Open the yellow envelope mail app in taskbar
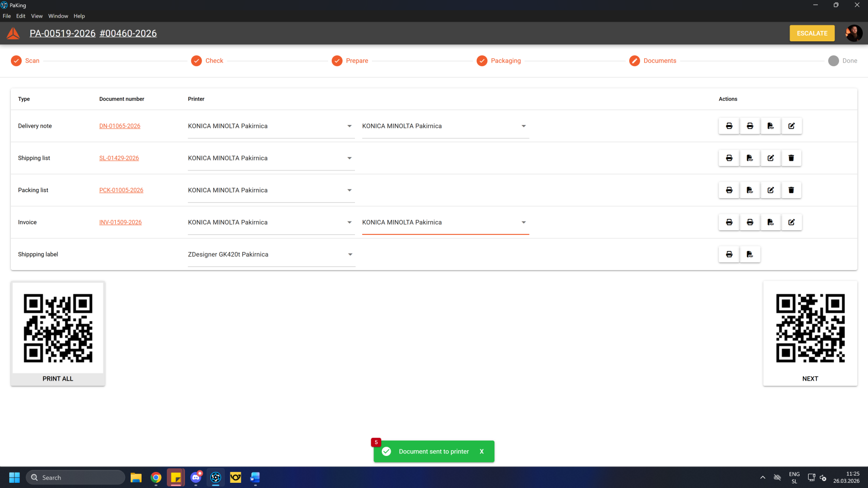Image resolution: width=868 pixels, height=488 pixels. [x=236, y=478]
